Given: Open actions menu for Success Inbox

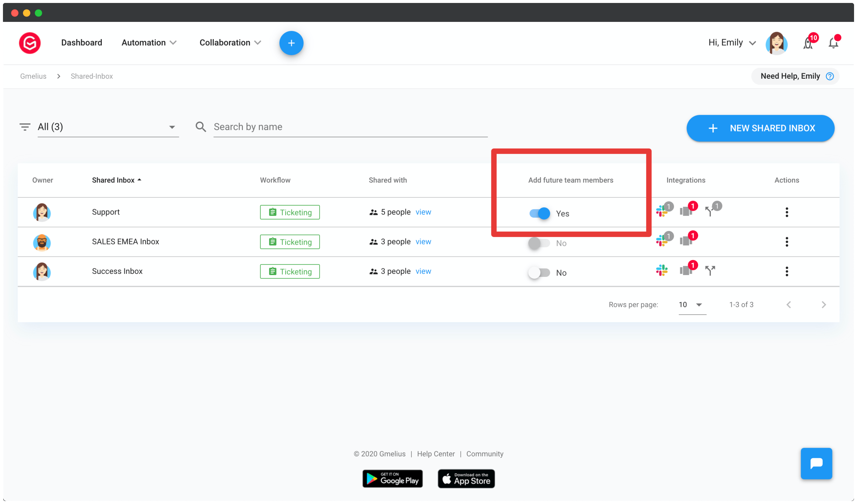Looking at the screenshot, I should [787, 272].
